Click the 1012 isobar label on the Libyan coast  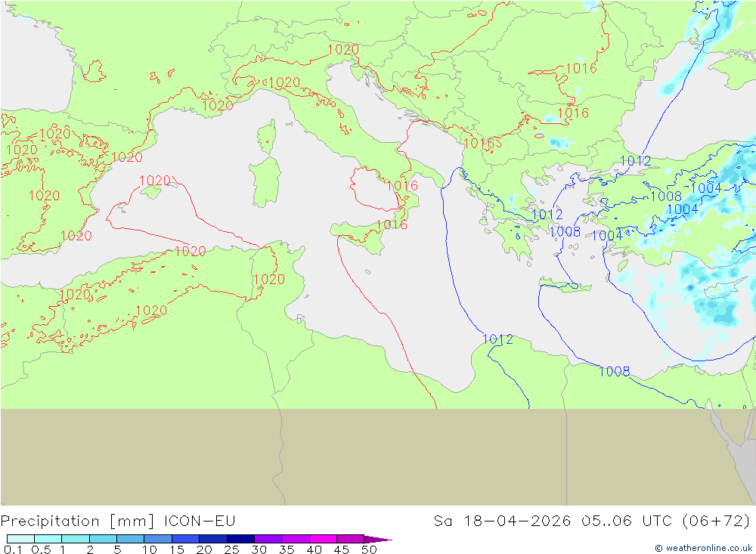[x=497, y=339]
